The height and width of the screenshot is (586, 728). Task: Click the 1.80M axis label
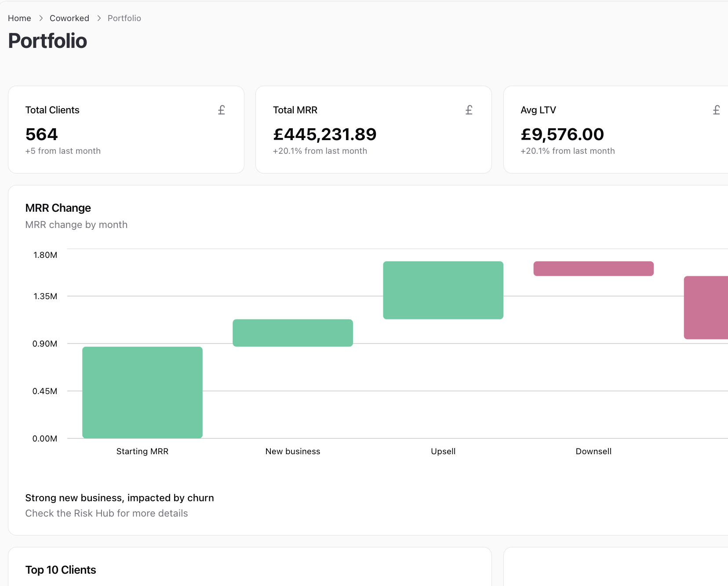45,255
